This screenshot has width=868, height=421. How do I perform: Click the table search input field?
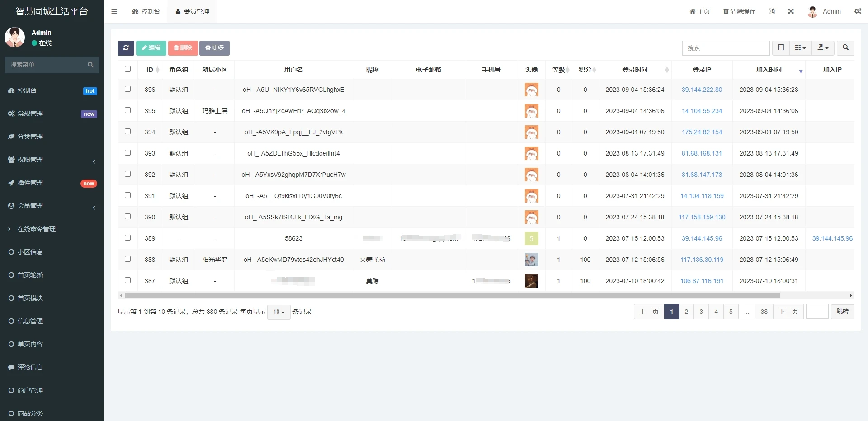pos(726,48)
